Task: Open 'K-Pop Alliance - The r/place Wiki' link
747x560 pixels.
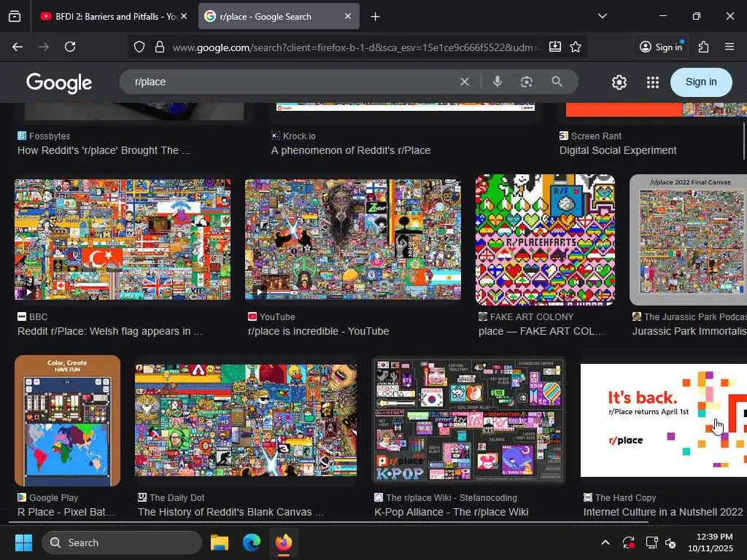Action: (x=451, y=513)
